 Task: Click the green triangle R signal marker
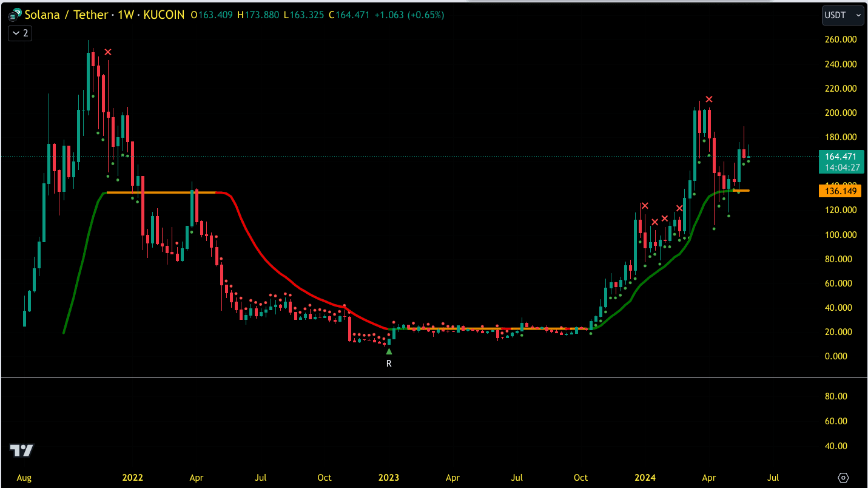pyautogui.click(x=389, y=351)
